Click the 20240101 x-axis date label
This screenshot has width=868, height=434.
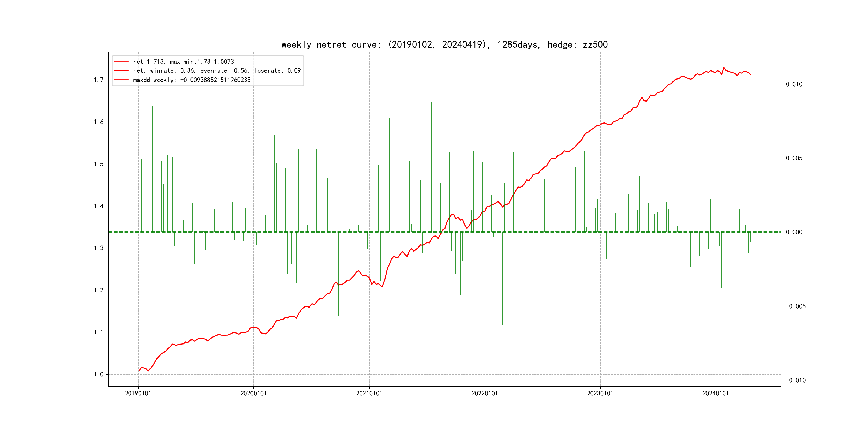pyautogui.click(x=715, y=393)
